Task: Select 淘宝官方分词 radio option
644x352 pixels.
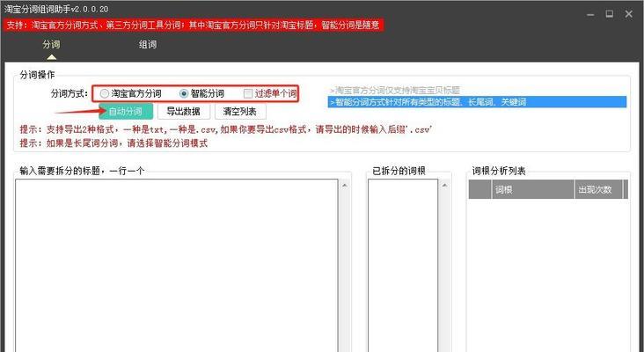Action: click(x=130, y=93)
